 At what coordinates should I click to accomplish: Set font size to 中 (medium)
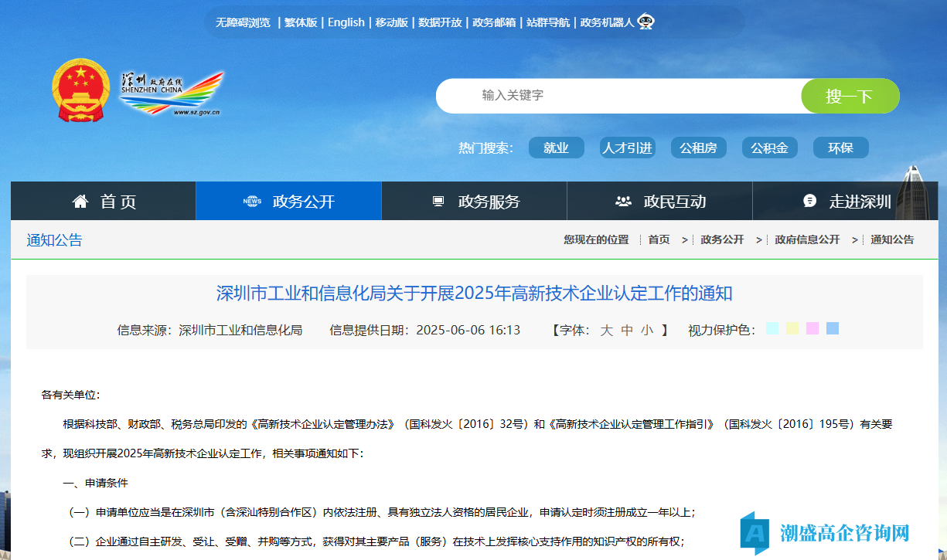coord(627,331)
